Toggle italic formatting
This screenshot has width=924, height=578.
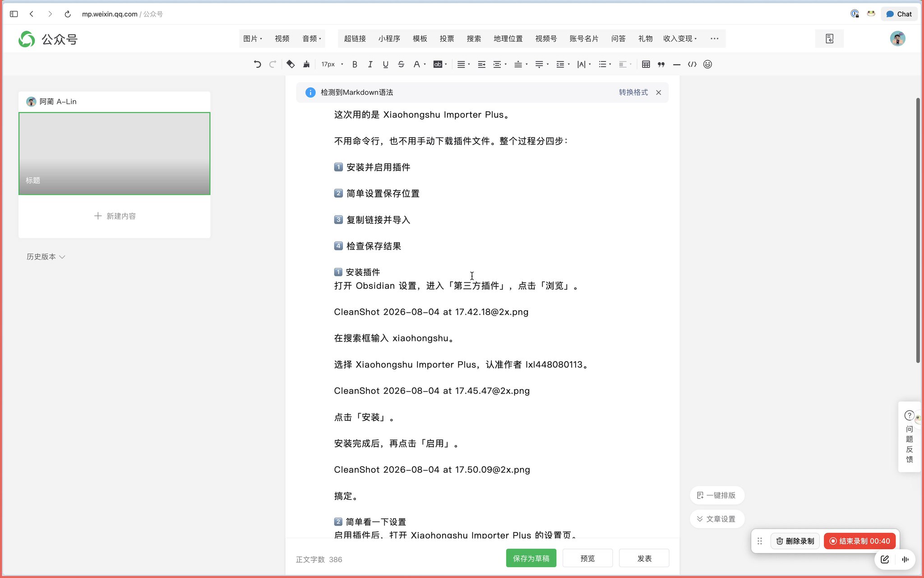(370, 64)
